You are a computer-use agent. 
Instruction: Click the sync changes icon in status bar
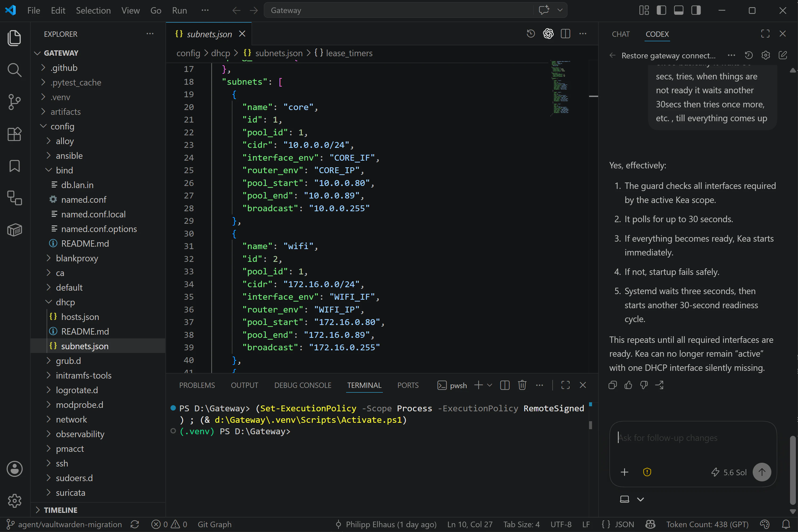pyautogui.click(x=135, y=524)
